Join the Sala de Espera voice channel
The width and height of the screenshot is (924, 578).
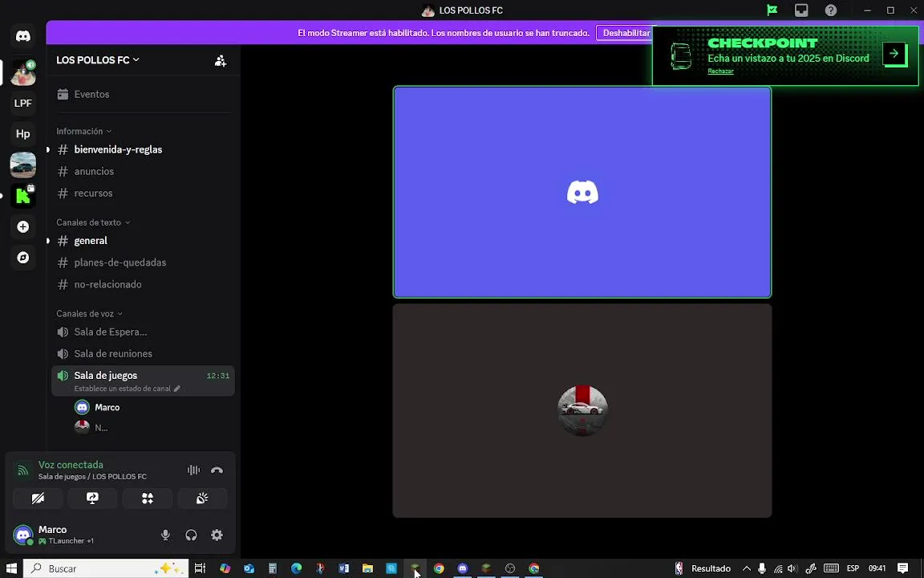point(144,332)
